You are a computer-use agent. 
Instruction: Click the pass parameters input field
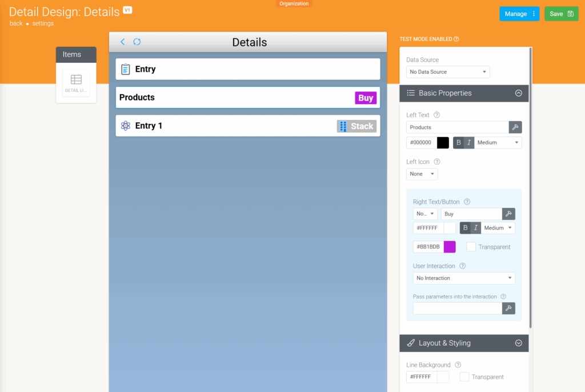click(458, 309)
